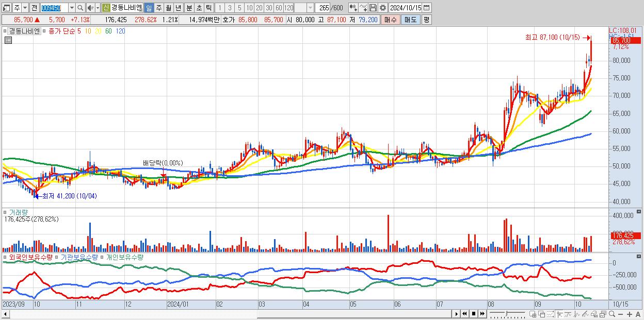Close the holdings panel with its X box
Viewport: 644px width, 320px height.
639,256
